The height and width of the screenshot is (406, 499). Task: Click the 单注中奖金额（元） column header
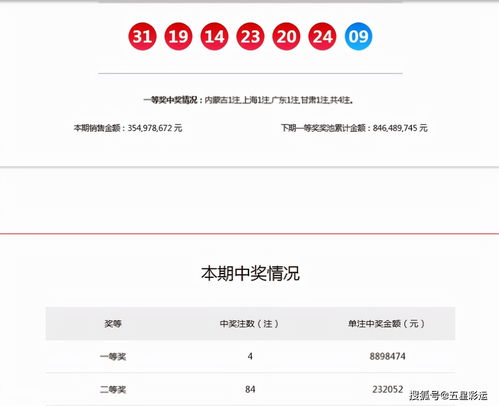point(387,324)
